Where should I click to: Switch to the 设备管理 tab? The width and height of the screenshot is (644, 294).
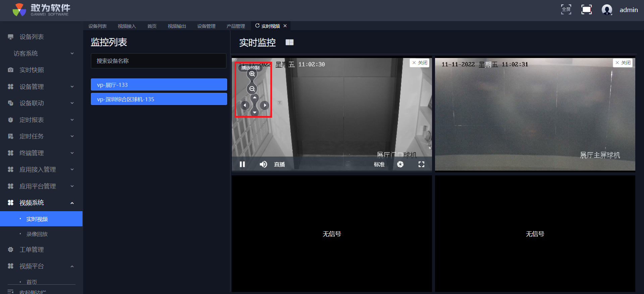(206, 26)
